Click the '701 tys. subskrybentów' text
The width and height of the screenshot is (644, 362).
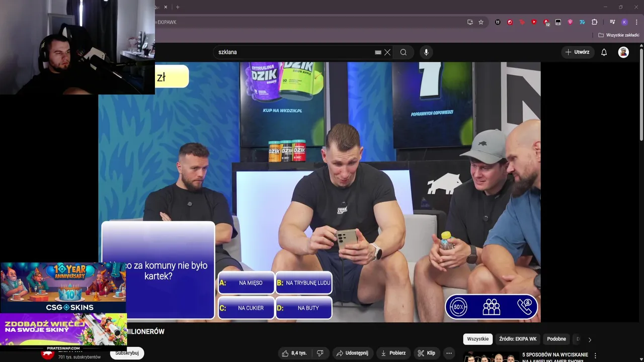coord(79,357)
